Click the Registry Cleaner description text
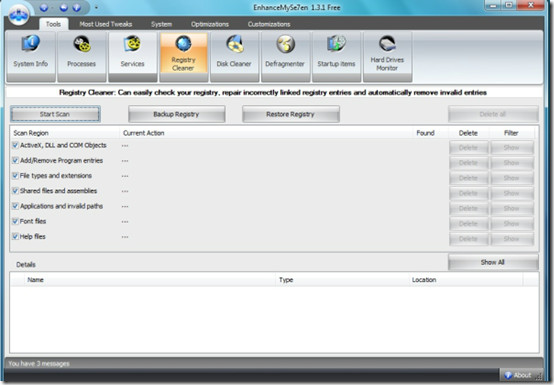 (273, 93)
